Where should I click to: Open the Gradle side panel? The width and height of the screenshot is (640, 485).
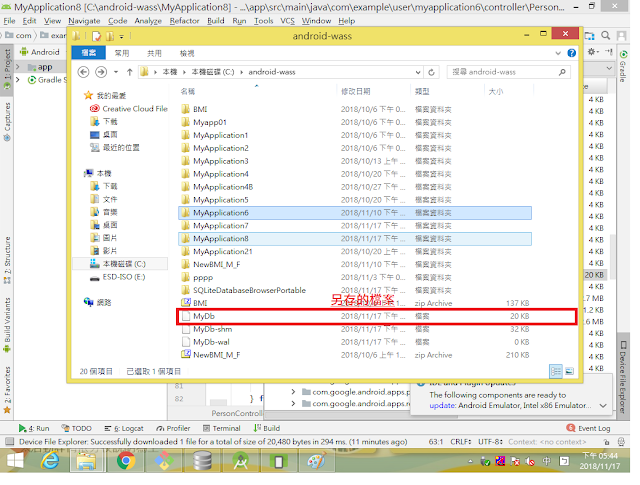click(x=623, y=67)
